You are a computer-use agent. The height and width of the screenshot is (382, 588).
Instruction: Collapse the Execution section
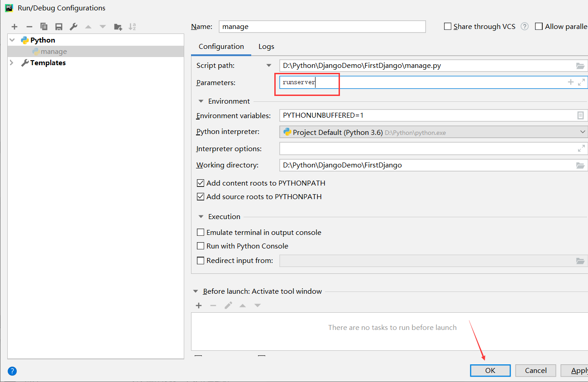pos(201,217)
